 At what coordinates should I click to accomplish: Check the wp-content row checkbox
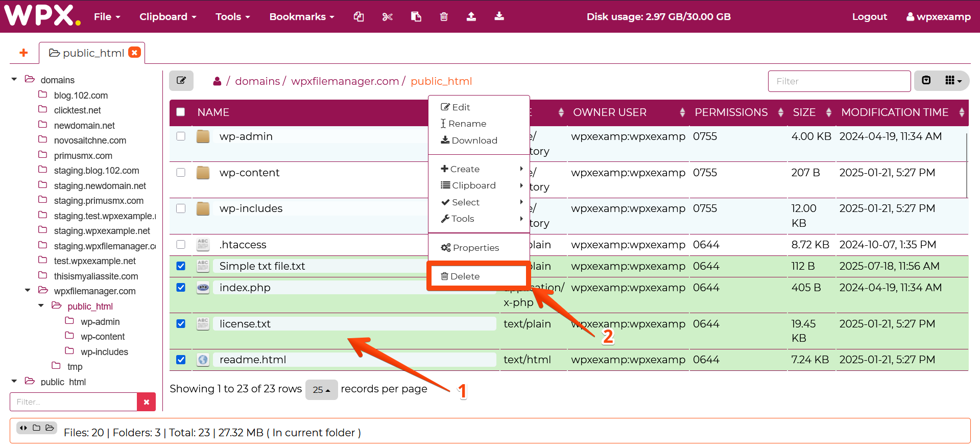[x=181, y=173]
